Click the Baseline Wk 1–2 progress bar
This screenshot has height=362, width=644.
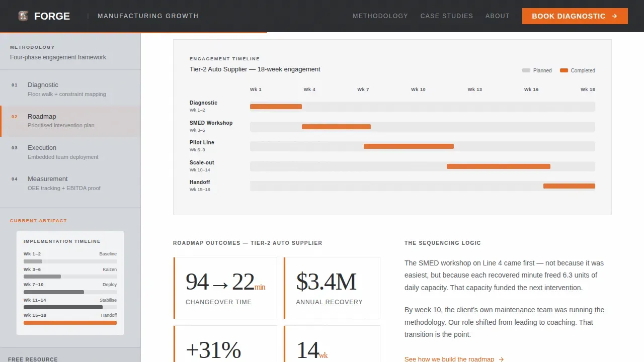(70, 261)
